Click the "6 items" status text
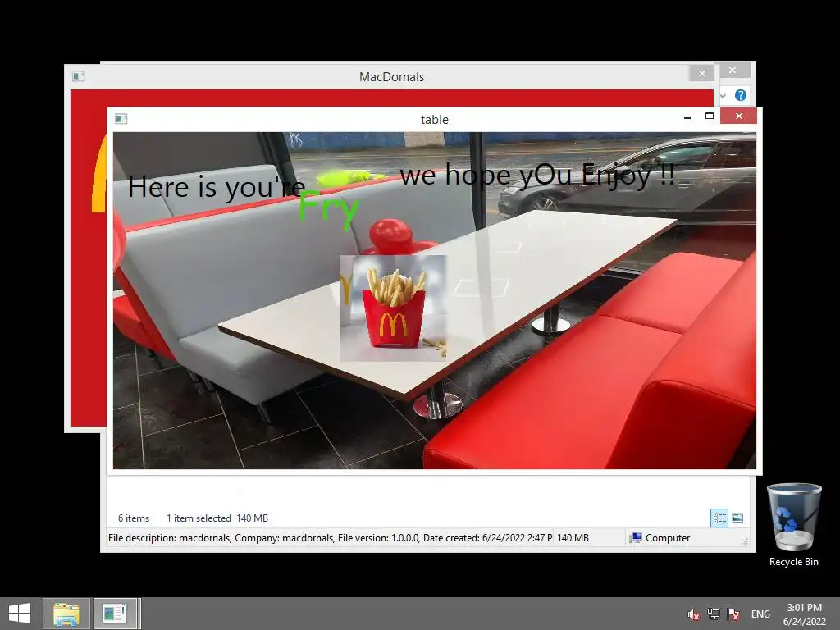Image resolution: width=840 pixels, height=630 pixels. [134, 518]
